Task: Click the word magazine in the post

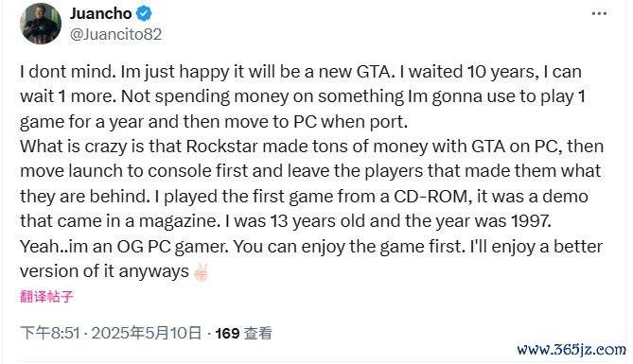Action: [x=179, y=221]
